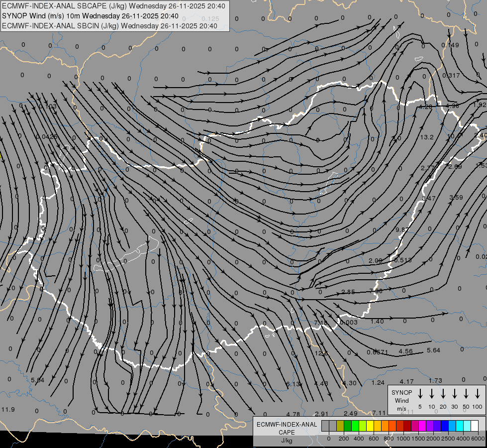This screenshot has height=448, width=487.
Task: Click the 0.0571 CAPE value on map
Action: tap(378, 352)
